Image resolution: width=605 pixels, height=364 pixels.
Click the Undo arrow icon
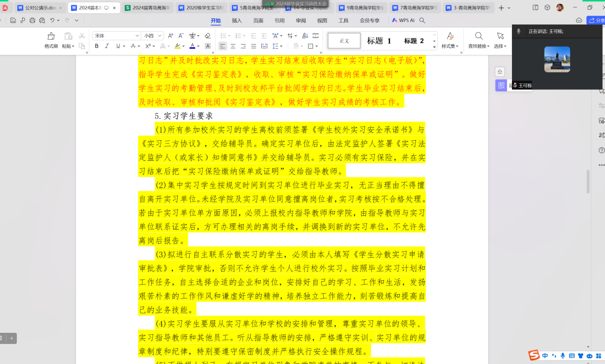pyautogui.click(x=52, y=20)
